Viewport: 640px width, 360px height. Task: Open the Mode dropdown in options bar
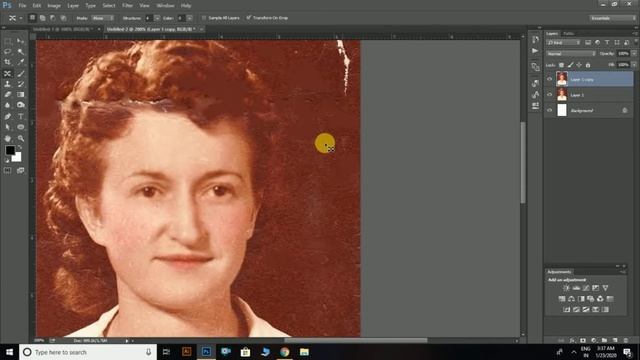pos(102,18)
